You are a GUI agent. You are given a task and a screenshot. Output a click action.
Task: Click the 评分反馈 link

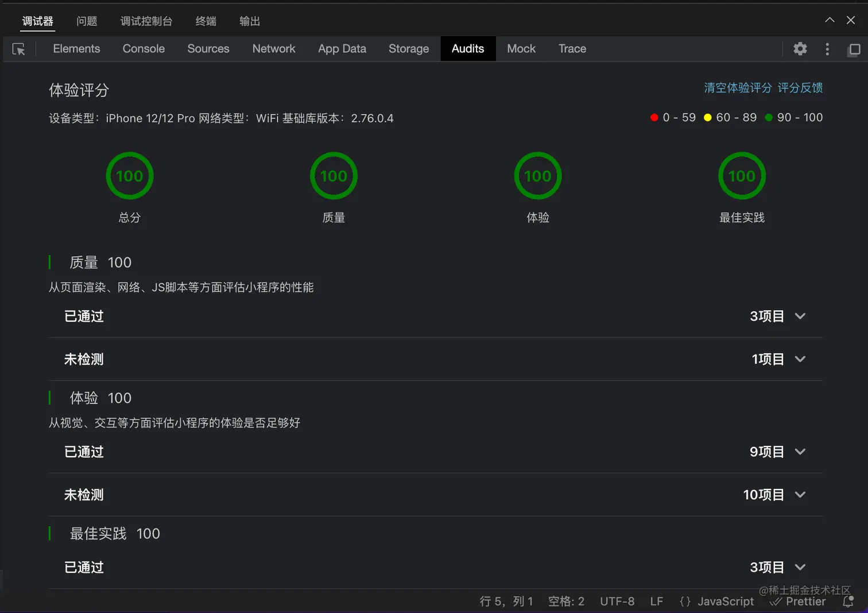pos(800,88)
